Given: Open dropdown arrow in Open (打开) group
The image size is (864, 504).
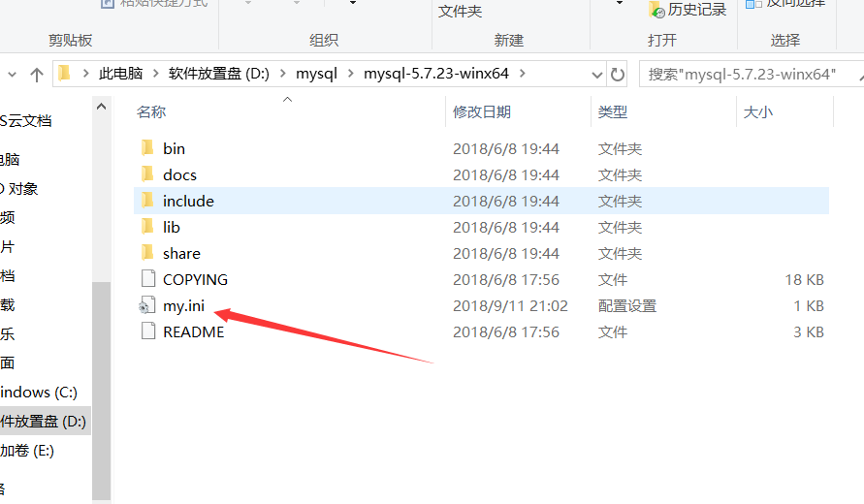Looking at the screenshot, I should pos(620,3).
